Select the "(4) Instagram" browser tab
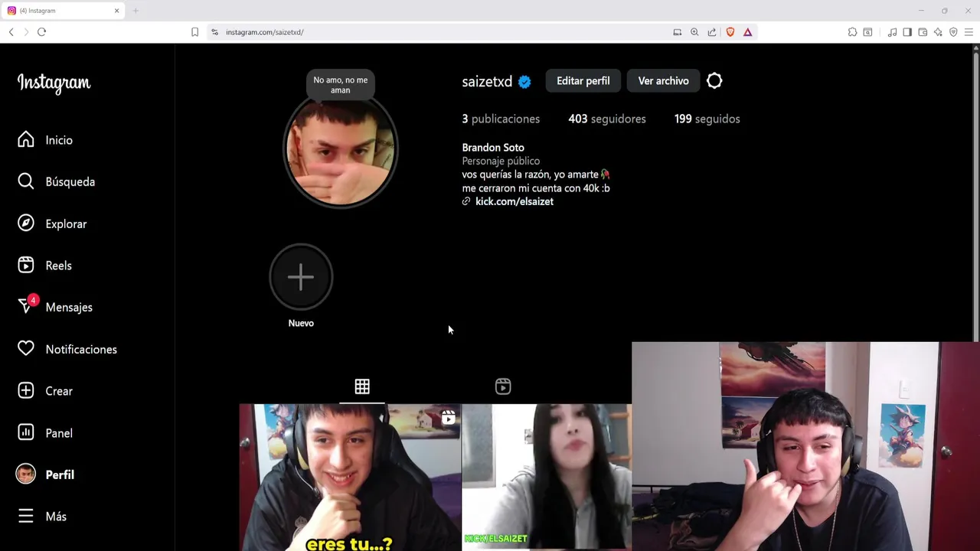 (63, 11)
